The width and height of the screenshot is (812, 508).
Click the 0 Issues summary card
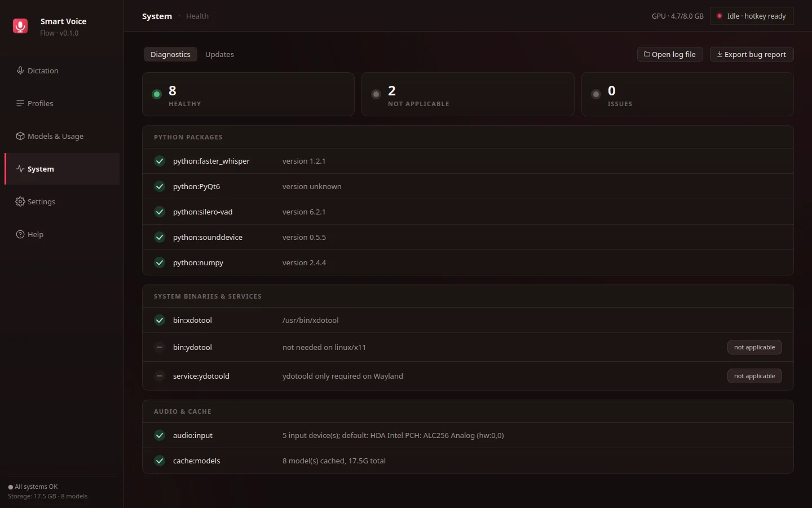[687, 94]
